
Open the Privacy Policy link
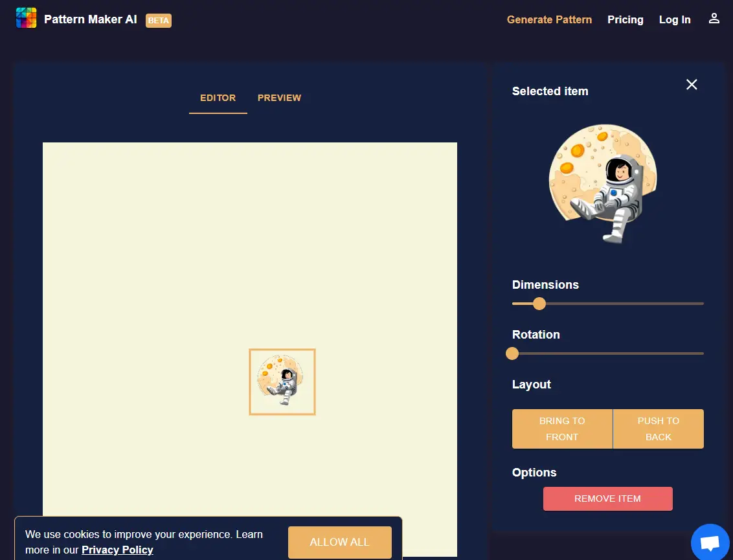[x=117, y=550]
